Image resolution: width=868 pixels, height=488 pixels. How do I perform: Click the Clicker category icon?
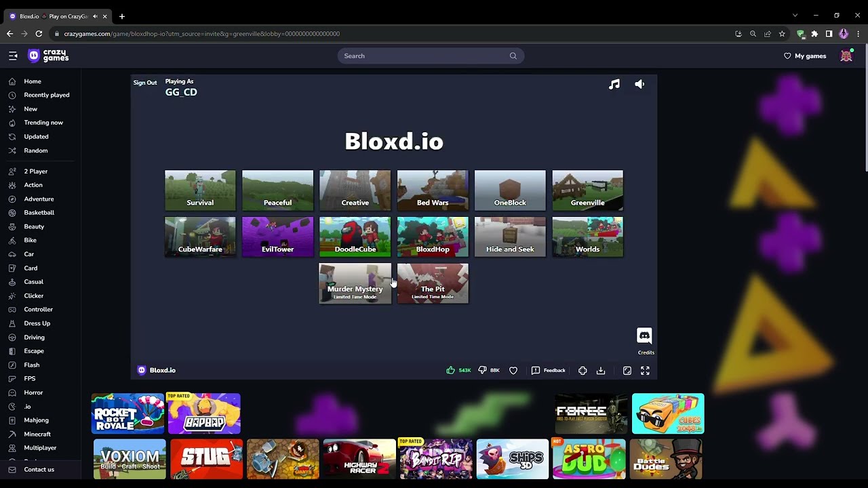coord(12,296)
